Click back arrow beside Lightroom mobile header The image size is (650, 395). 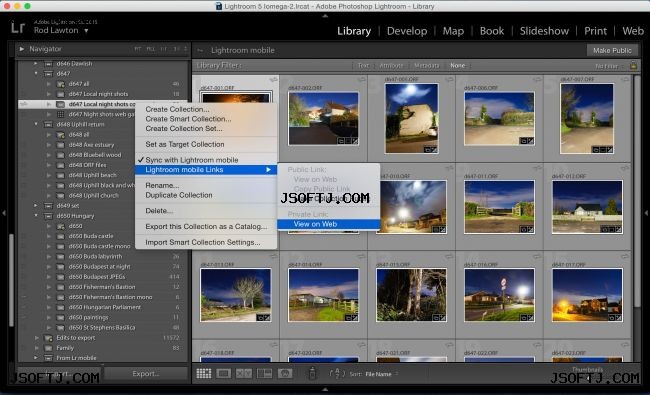pos(200,50)
